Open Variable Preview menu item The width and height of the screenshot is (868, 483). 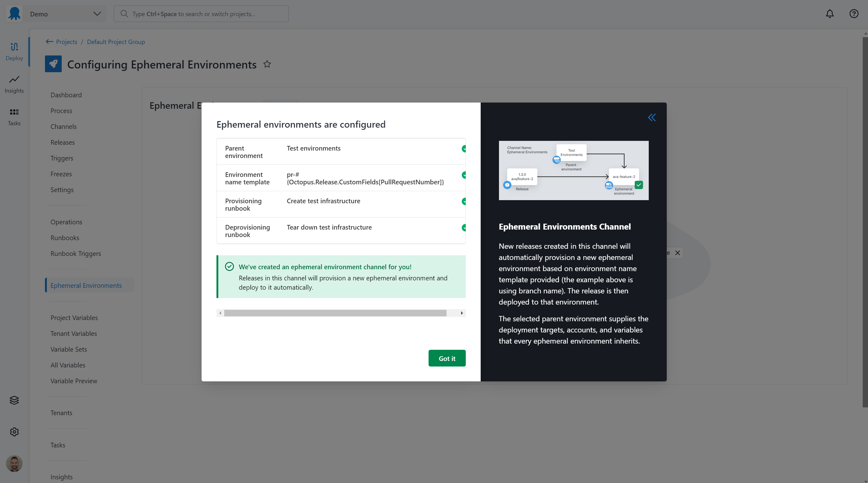point(74,381)
